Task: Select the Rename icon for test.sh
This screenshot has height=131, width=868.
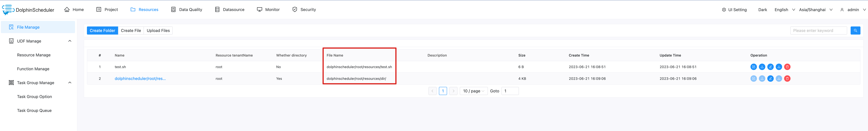Action: pos(771,67)
